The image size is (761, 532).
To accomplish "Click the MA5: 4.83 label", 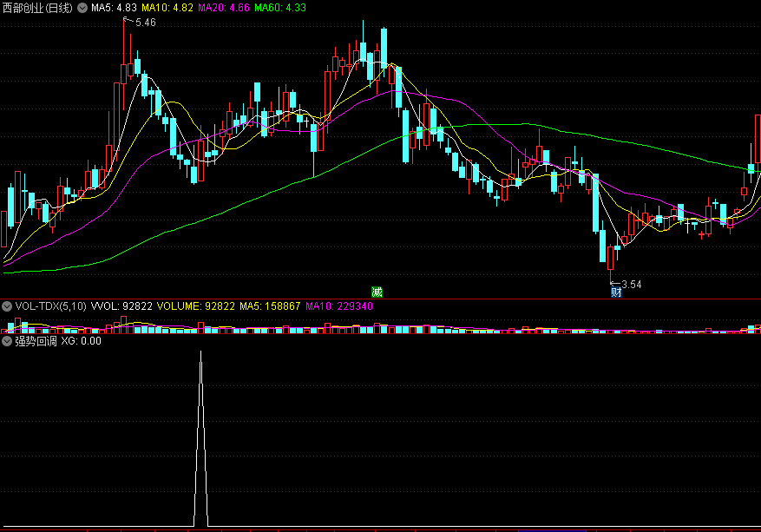I will click(114, 8).
